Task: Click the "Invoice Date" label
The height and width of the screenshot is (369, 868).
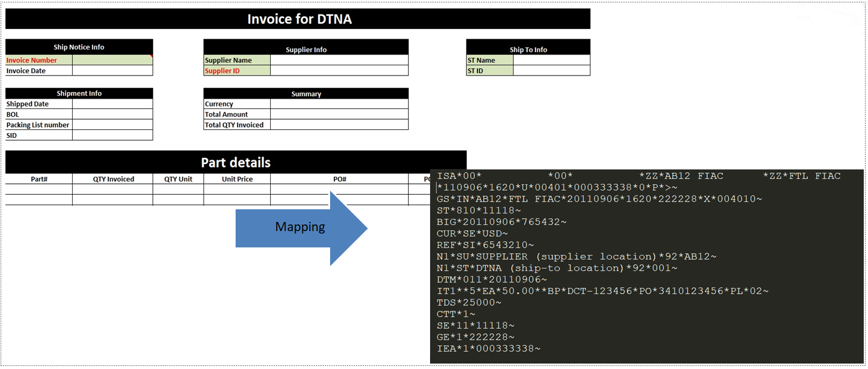Action: point(26,71)
